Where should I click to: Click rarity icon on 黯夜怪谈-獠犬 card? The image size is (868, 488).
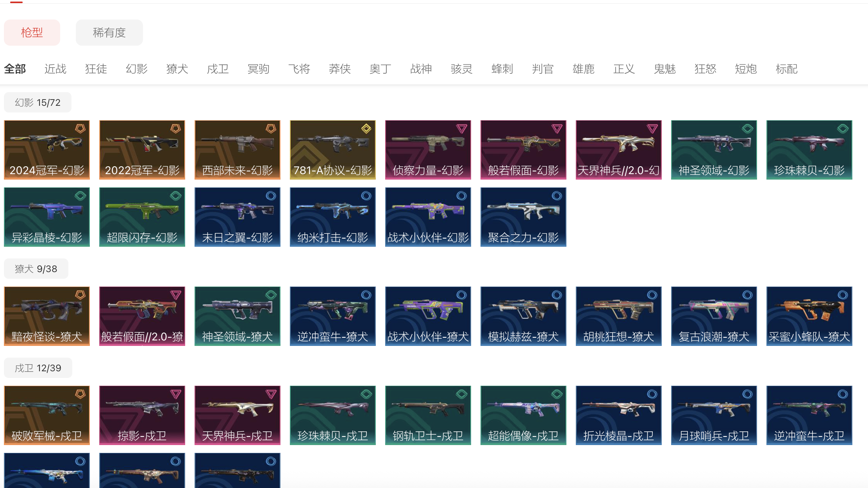click(x=80, y=295)
